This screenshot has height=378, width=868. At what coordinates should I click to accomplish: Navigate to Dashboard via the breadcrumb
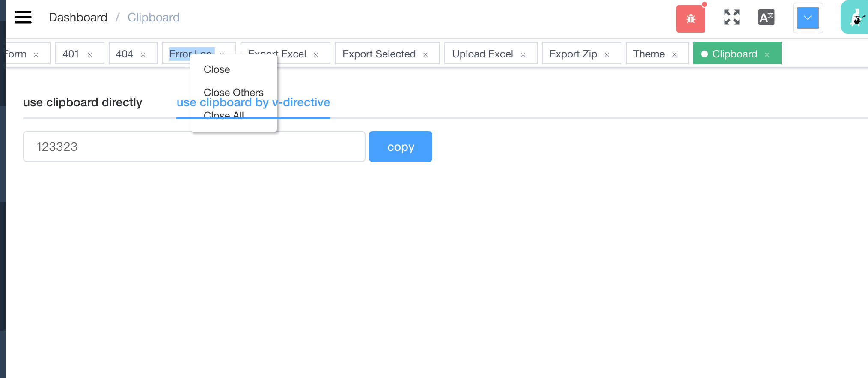78,17
